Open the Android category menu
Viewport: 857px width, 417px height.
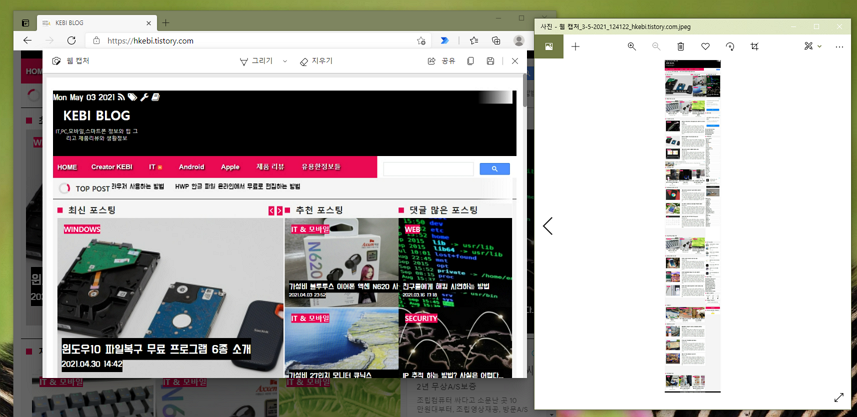coord(191,167)
